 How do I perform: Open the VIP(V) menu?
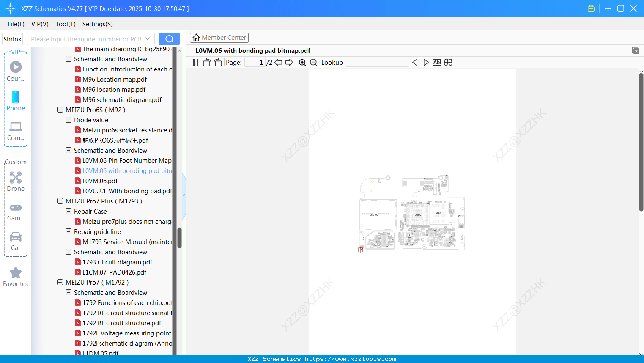39,24
